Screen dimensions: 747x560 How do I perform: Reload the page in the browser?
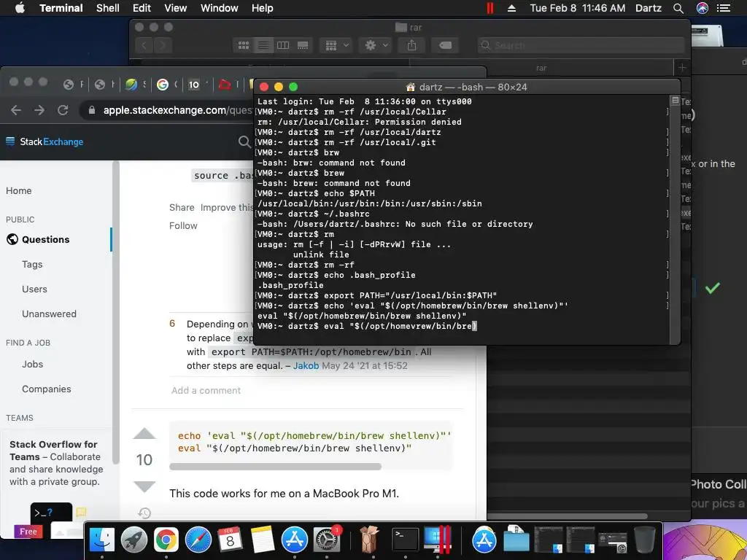pos(63,111)
